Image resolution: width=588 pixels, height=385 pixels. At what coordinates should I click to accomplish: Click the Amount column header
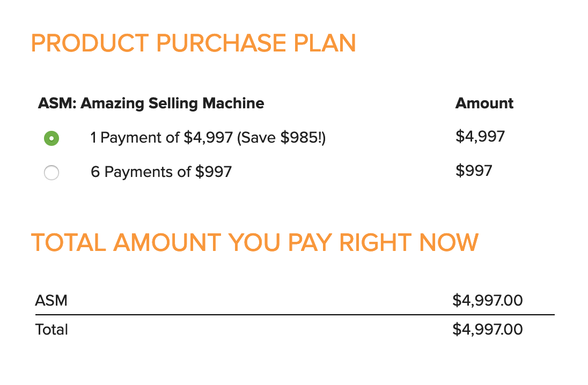(x=484, y=103)
